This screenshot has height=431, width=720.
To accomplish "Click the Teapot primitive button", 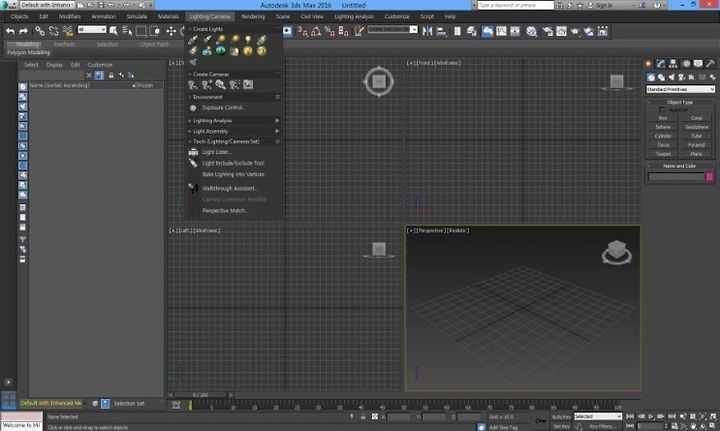I will [x=663, y=154].
